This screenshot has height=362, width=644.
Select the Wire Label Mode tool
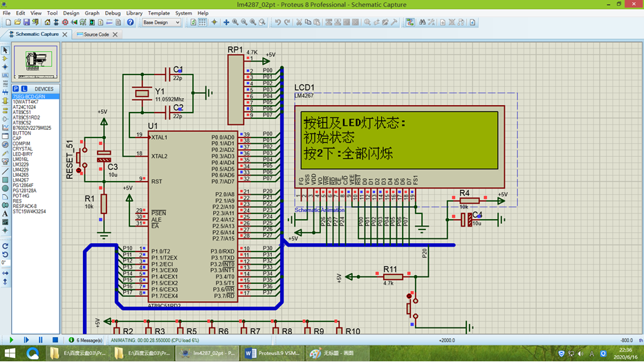pyautogui.click(x=5, y=75)
